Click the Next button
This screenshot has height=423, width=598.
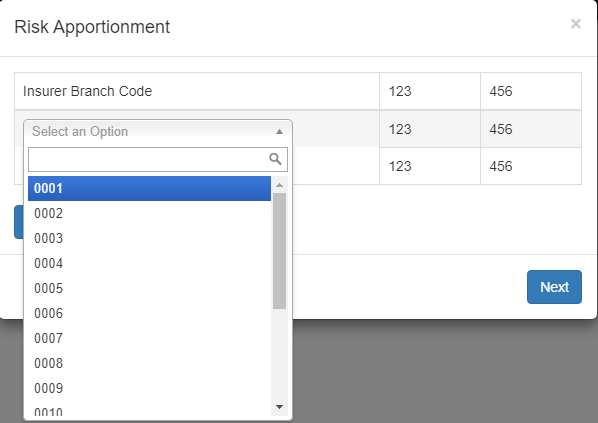pos(554,287)
